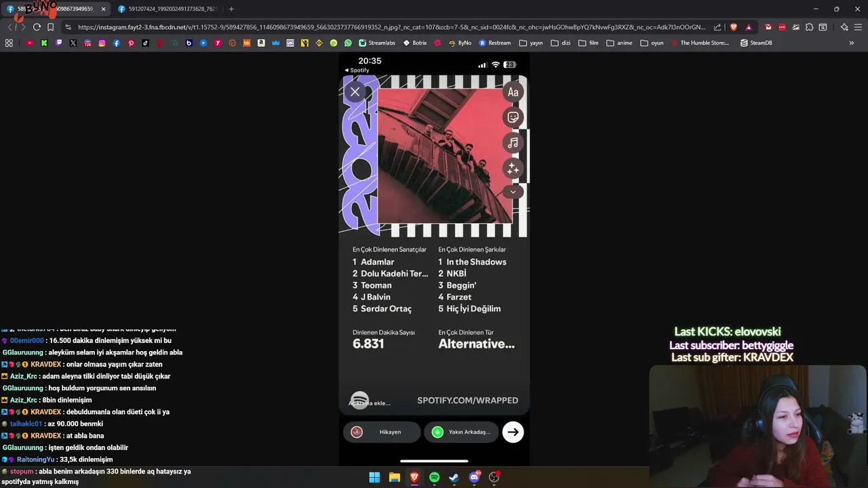Open the Restream bookmark
Image resolution: width=868 pixels, height=488 pixels.
click(495, 43)
